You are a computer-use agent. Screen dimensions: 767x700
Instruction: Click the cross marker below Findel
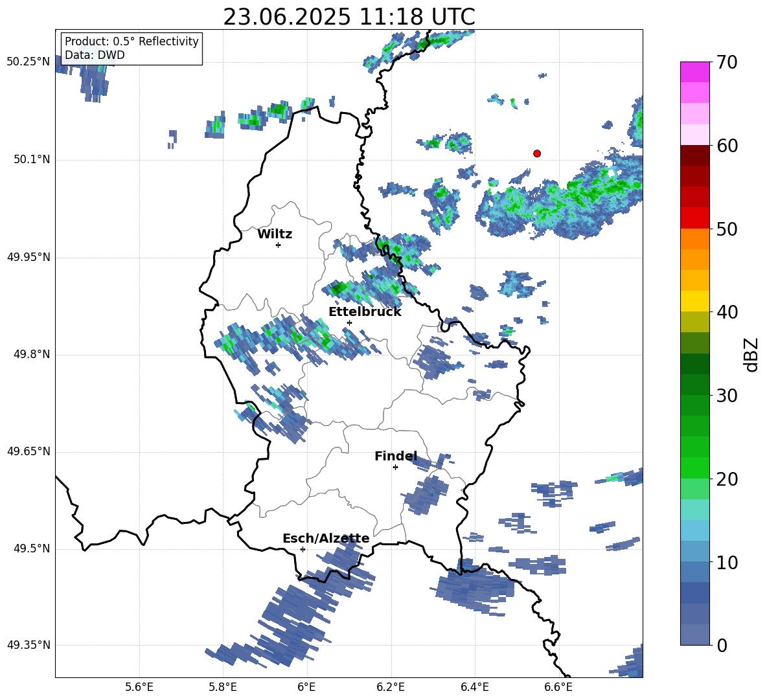pos(395,468)
